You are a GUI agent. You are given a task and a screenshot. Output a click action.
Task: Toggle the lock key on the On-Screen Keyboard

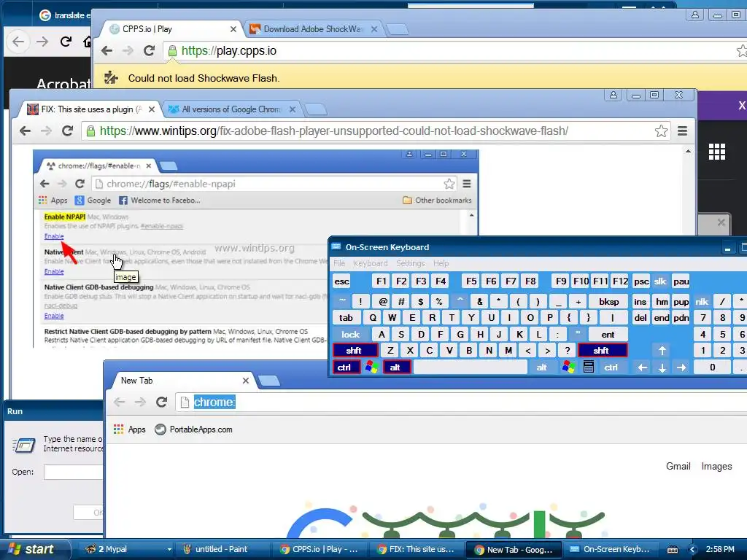[351, 334]
